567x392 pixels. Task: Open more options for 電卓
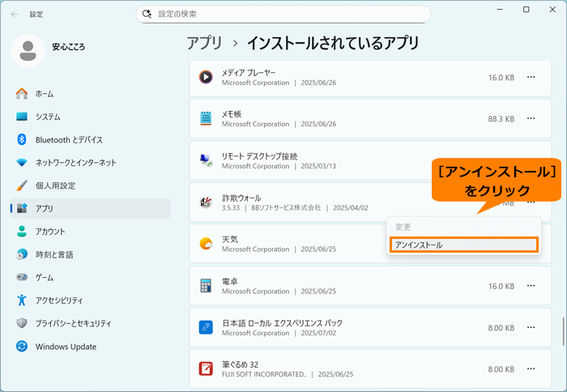[x=531, y=286]
